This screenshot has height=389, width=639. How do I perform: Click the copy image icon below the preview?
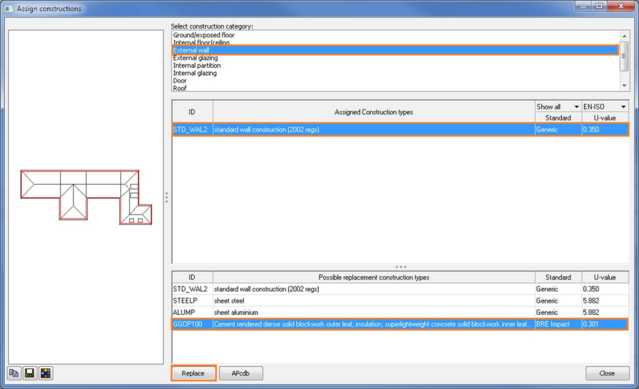[14, 373]
